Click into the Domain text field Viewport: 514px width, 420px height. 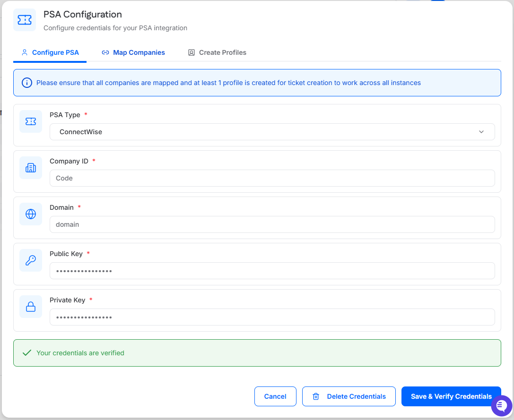[272, 224]
